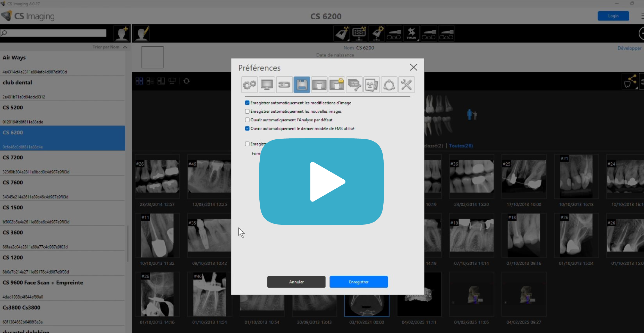Select the Toutes(28) filter tab
This screenshot has height=333, width=644.
[x=461, y=146]
